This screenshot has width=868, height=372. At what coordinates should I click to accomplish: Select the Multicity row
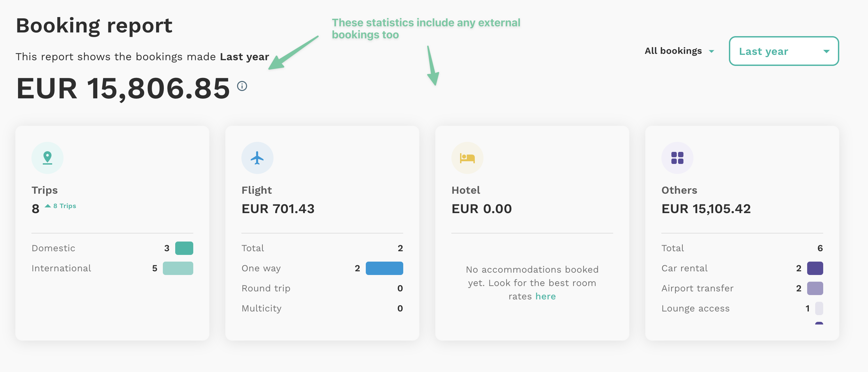click(322, 308)
